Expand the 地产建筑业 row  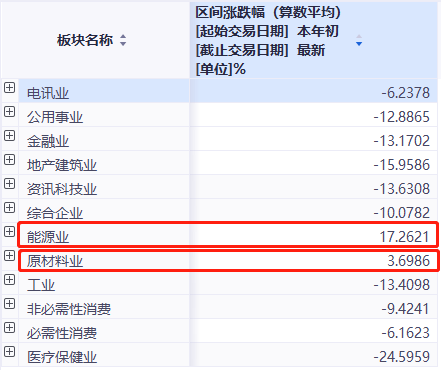coord(9,160)
